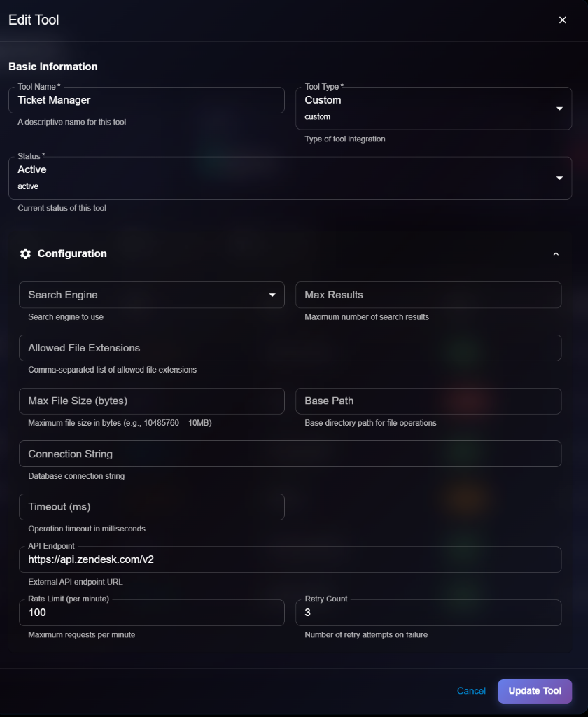The width and height of the screenshot is (588, 717).
Task: Click the Status dropdown arrow
Action: [559, 178]
